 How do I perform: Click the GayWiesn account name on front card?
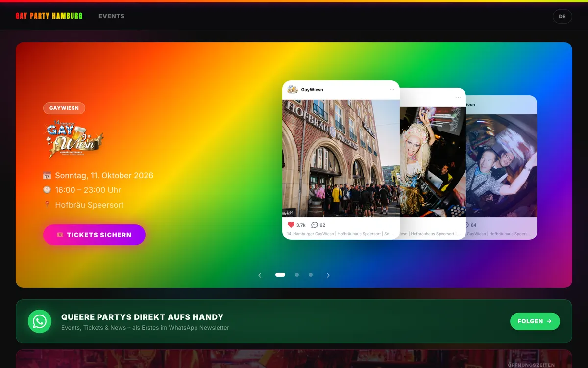312,90
